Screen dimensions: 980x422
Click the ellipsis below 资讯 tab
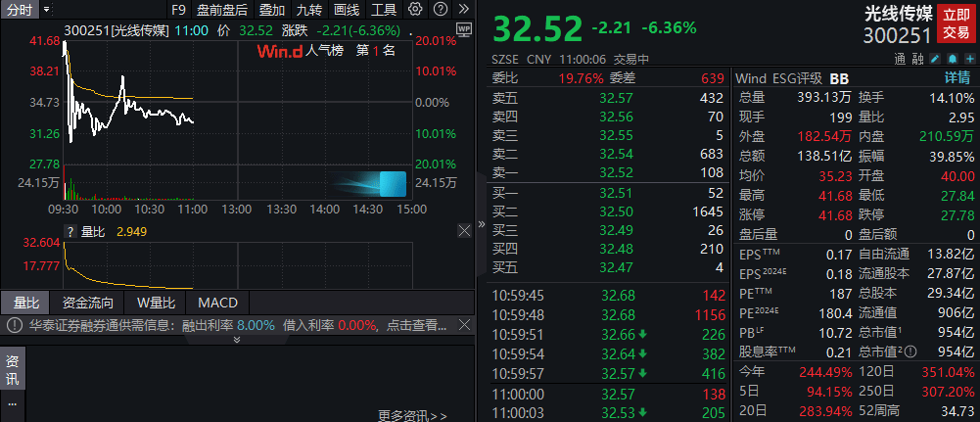pos(12,403)
